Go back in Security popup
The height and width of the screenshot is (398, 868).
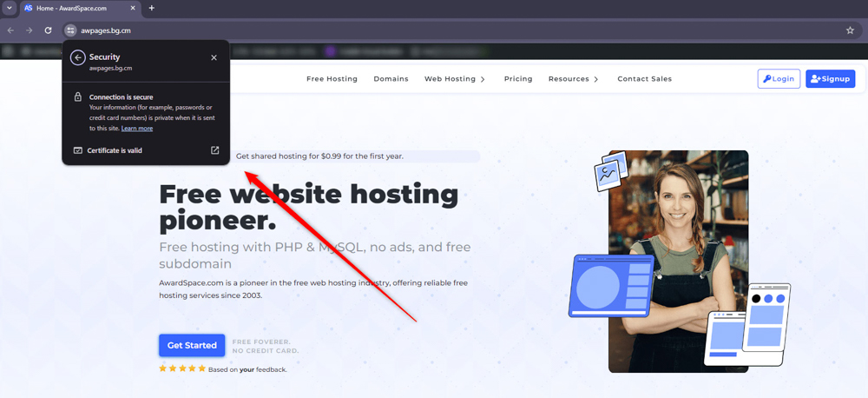(x=77, y=57)
